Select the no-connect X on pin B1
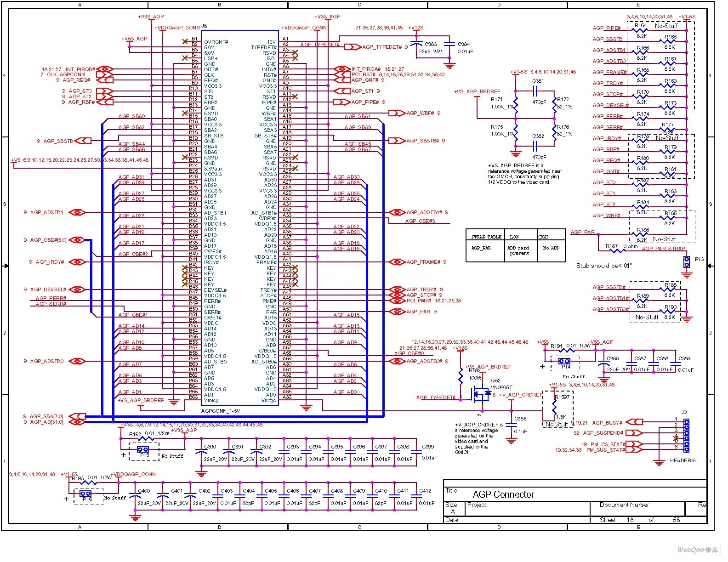728x562 pixels. click(185, 41)
